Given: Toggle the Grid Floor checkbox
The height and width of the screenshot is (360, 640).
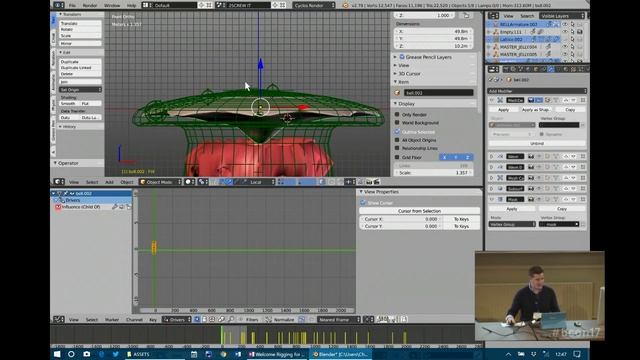Looking at the screenshot, I should coord(397,157).
